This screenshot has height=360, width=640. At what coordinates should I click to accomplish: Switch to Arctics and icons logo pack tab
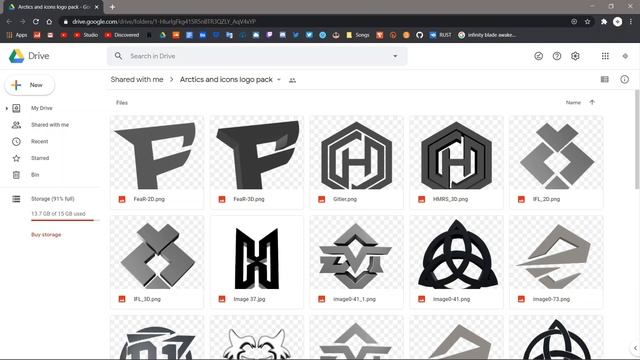coord(54,7)
